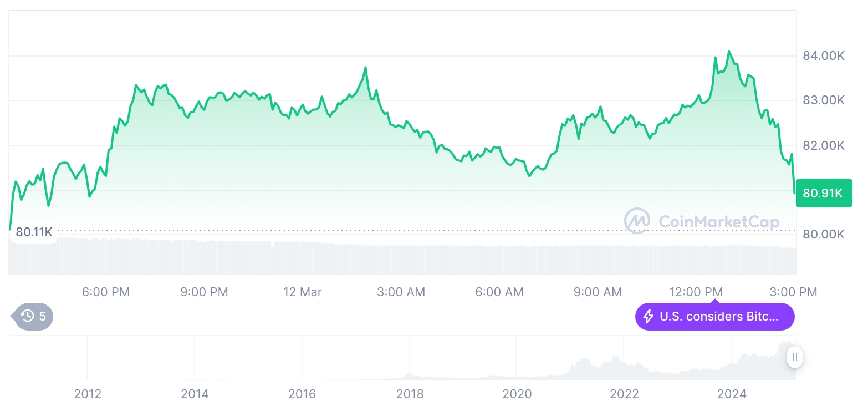Image resolution: width=868 pixels, height=406 pixels.
Task: Click the 80.11K opening price label
Action: (x=34, y=232)
